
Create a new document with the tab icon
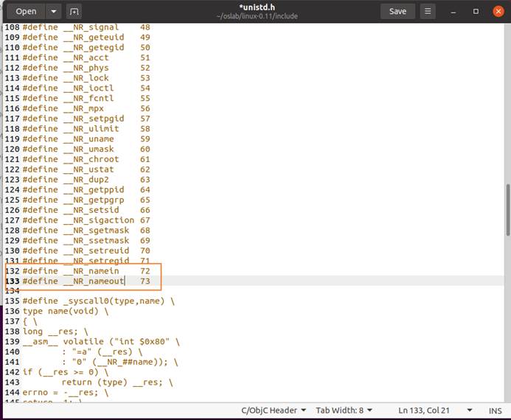pyautogui.click(x=74, y=11)
